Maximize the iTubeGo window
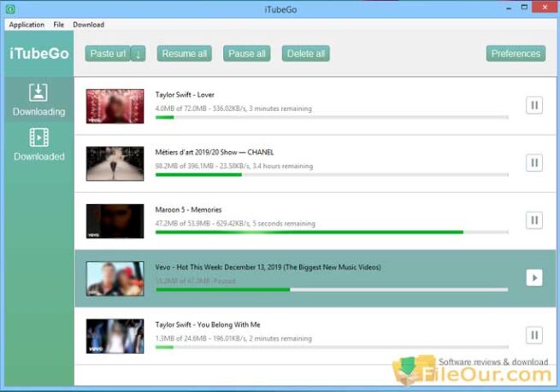The width and height of the screenshot is (560, 392). point(524,8)
